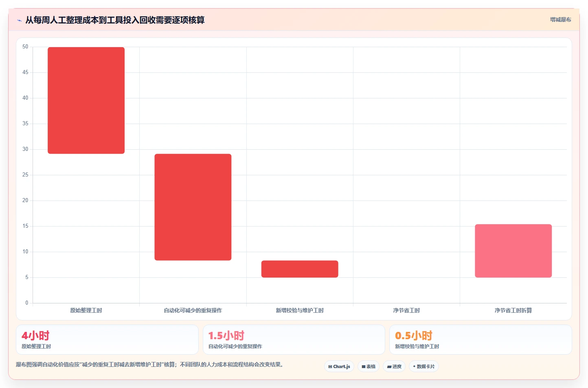Click the x-axis label 原始整理工时

click(x=86, y=310)
